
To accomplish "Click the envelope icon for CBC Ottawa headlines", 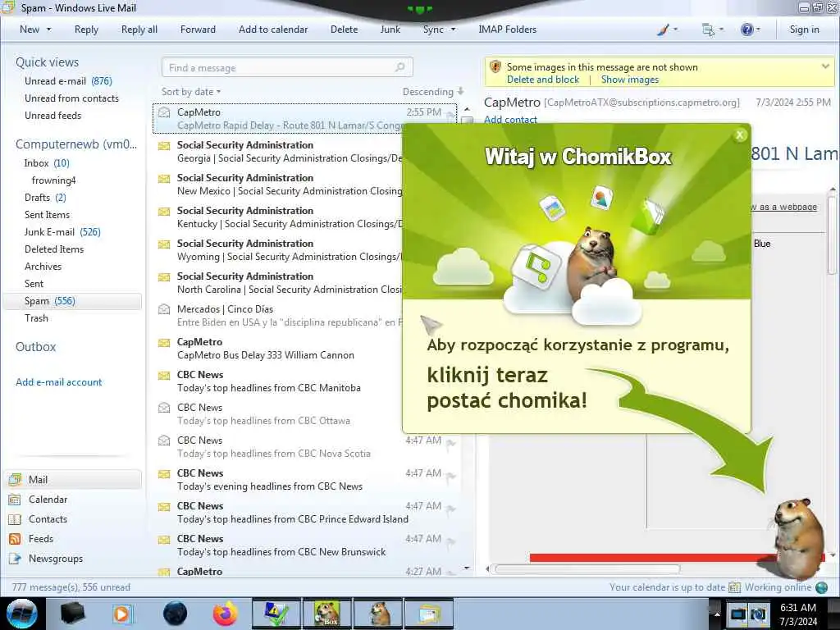I will (164, 408).
